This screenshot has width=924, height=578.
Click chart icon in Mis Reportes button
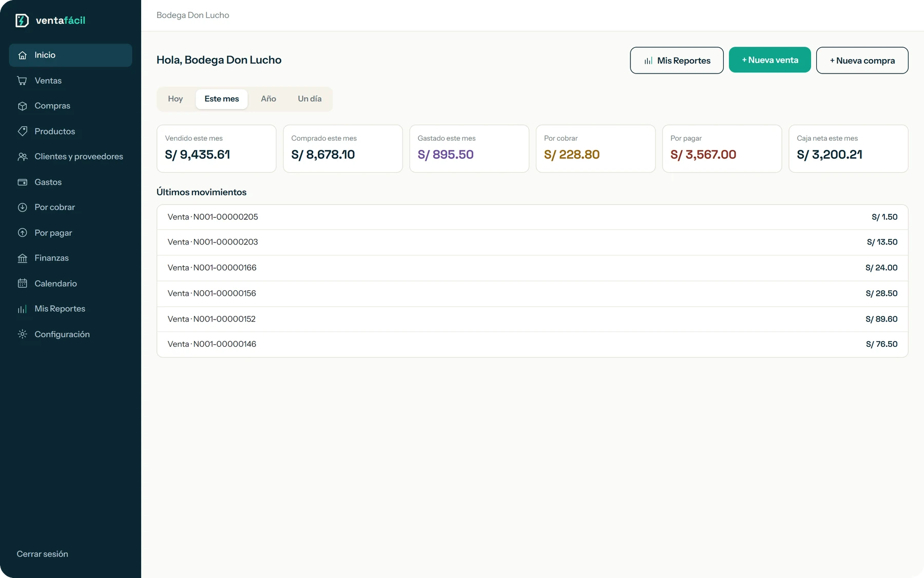[648, 61]
